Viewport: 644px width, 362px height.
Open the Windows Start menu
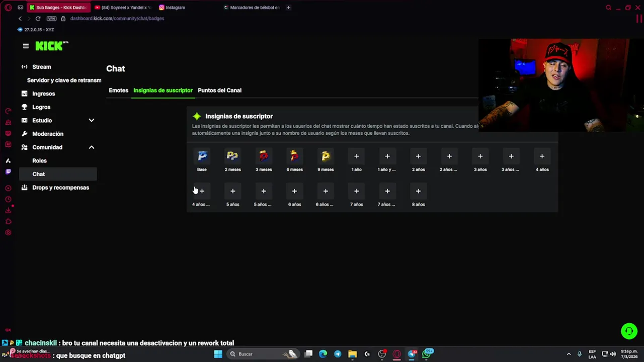click(218, 354)
